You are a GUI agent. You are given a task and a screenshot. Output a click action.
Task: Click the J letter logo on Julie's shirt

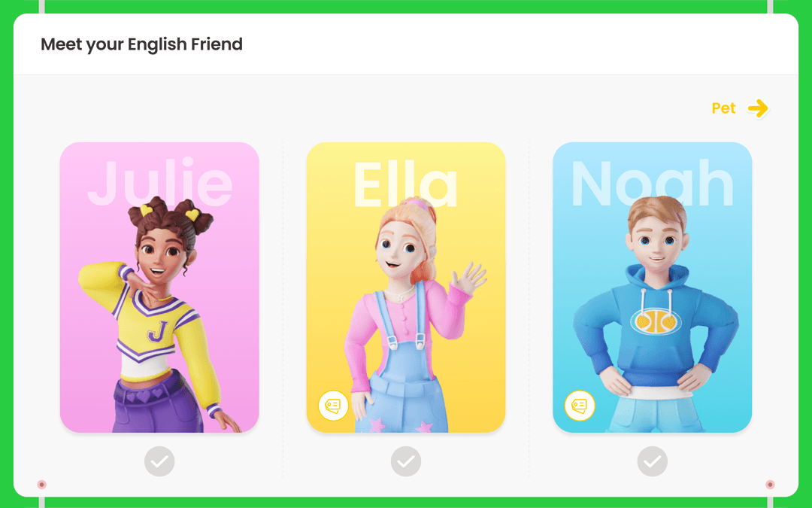pyautogui.click(x=157, y=331)
